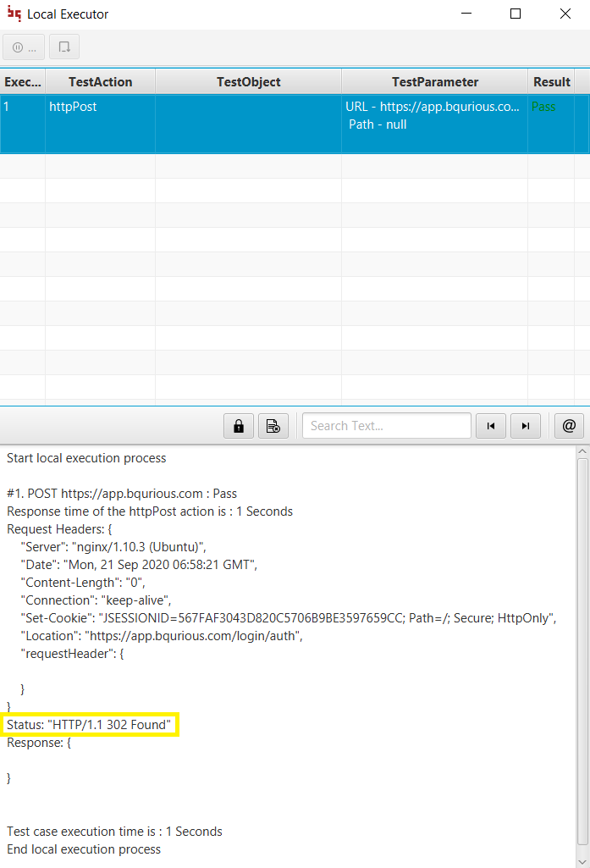
Task: Click the log scrollbar down arrow
Action: [x=582, y=861]
